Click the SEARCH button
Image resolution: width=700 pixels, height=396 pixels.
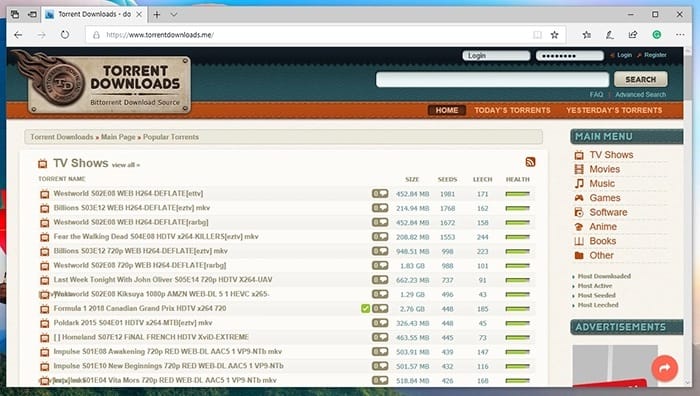641,79
